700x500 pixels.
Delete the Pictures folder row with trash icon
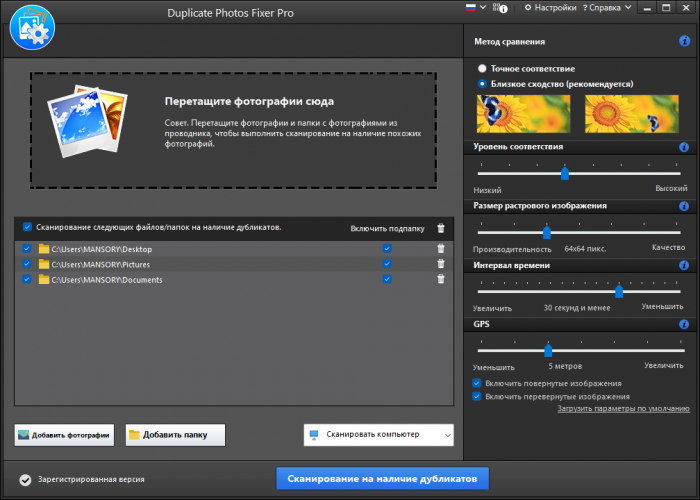[441, 264]
